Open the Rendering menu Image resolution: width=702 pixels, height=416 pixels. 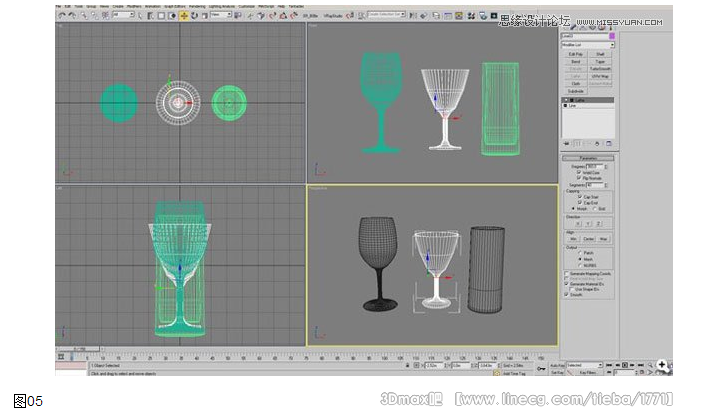coord(197,7)
